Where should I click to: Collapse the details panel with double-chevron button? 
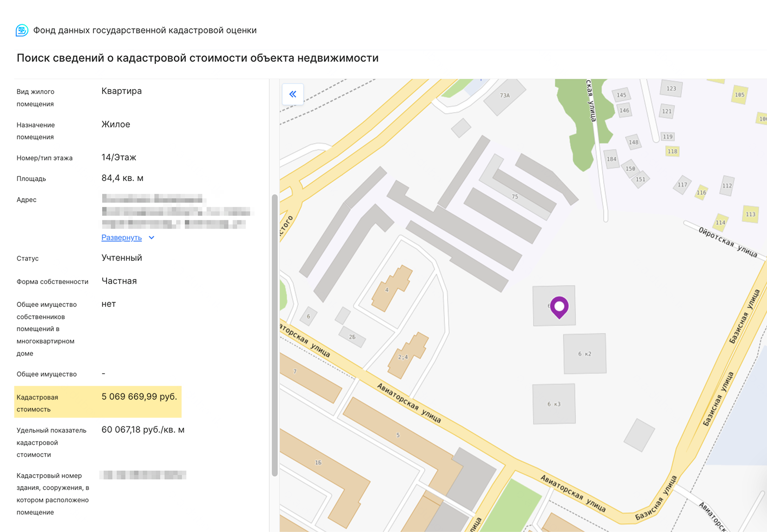click(x=293, y=94)
